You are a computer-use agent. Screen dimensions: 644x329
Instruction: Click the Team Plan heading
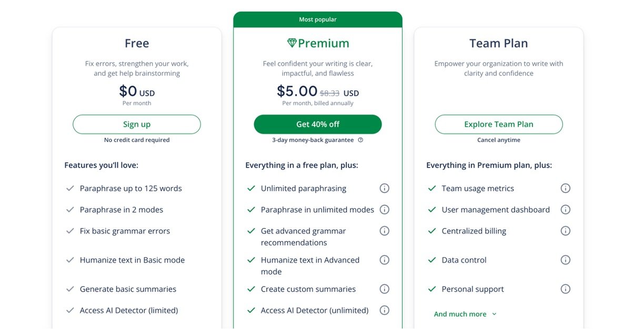pos(498,43)
